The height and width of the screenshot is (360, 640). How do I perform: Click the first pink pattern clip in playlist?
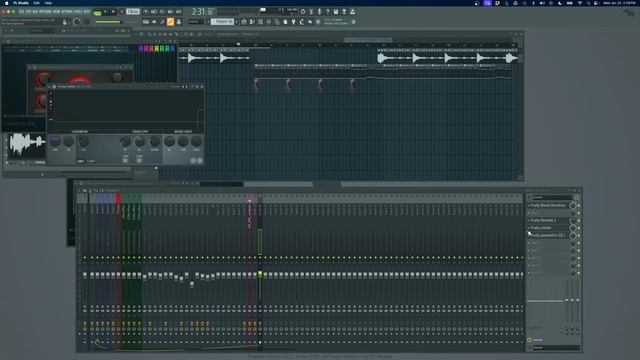coord(257,84)
